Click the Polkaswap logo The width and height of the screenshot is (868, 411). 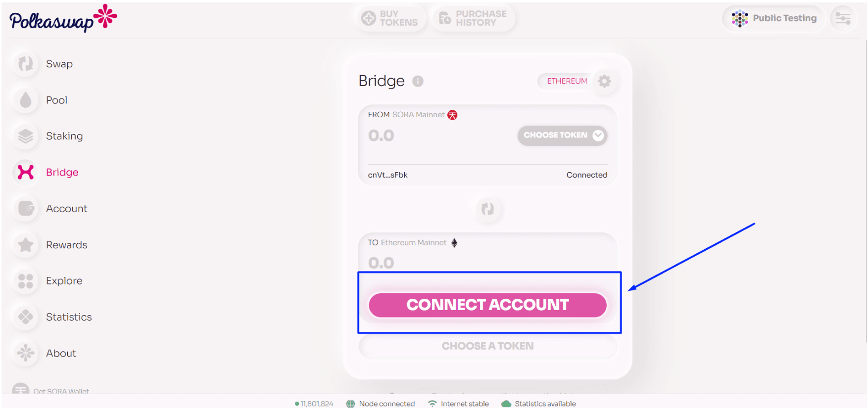(63, 19)
